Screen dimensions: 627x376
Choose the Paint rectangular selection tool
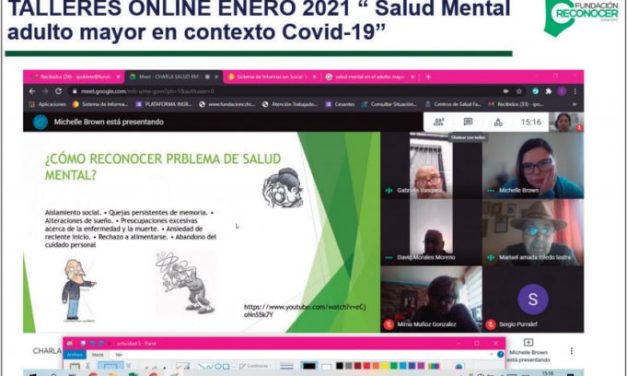pos(110,366)
